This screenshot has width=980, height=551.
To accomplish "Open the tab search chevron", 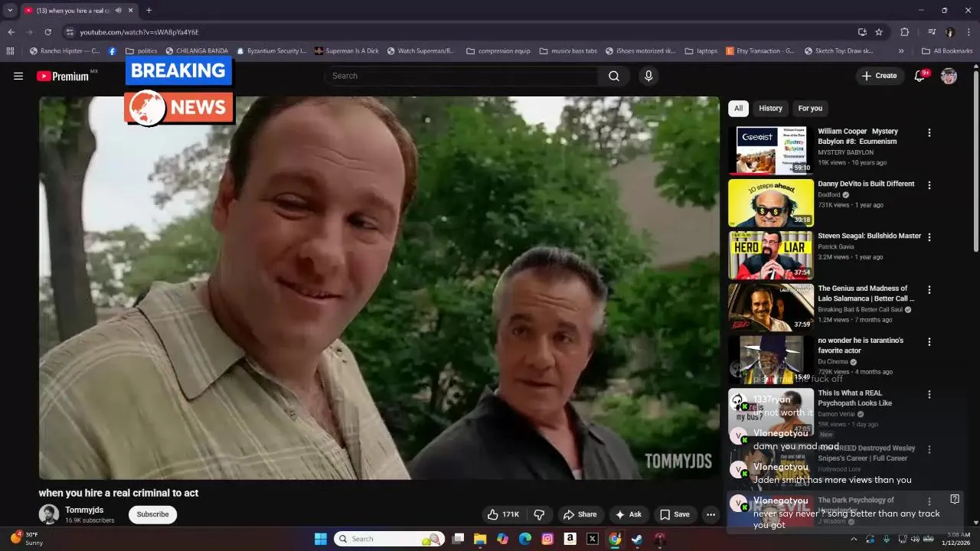I will 10,11.
